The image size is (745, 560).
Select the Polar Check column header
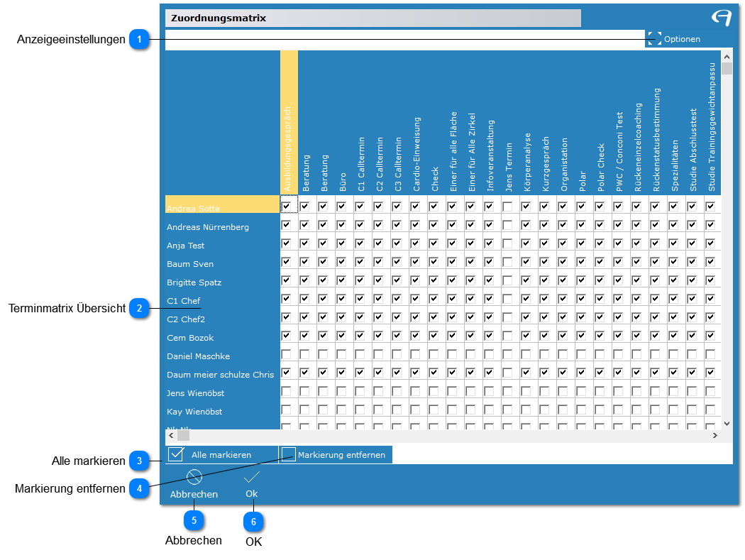click(602, 123)
